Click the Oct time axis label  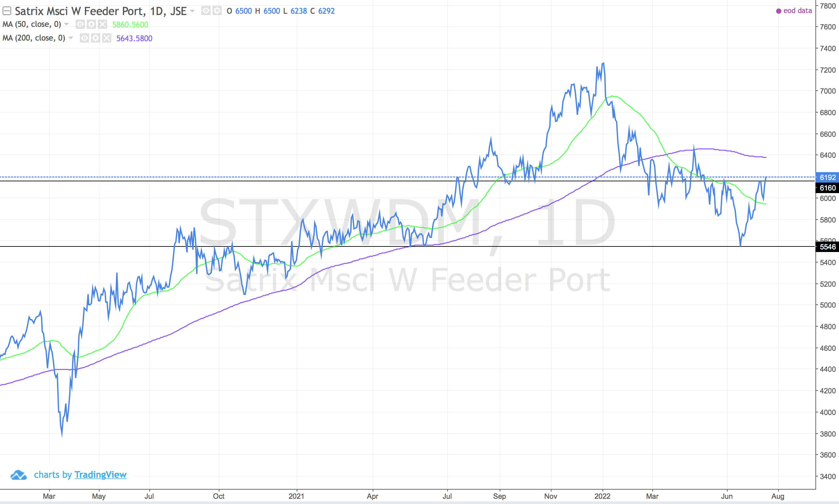(218, 496)
